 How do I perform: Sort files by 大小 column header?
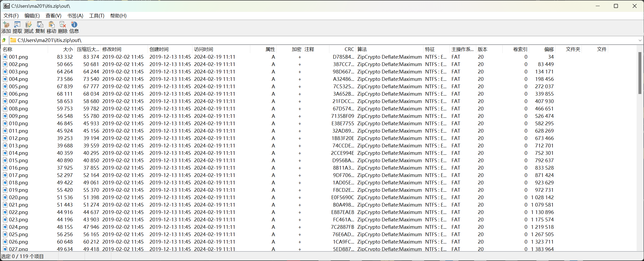68,49
